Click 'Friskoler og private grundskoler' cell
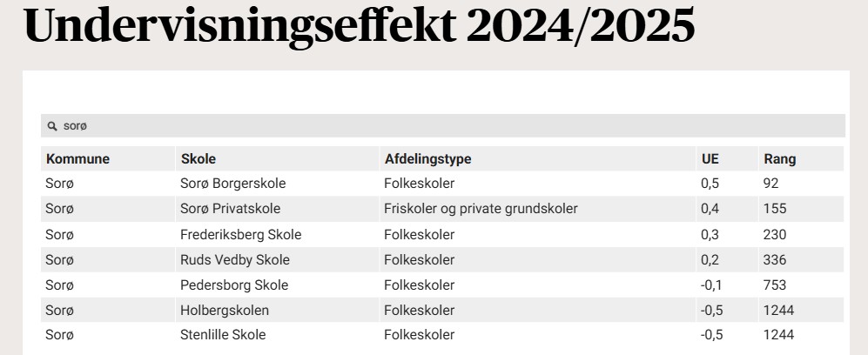The height and width of the screenshot is (355, 868). [x=481, y=209]
